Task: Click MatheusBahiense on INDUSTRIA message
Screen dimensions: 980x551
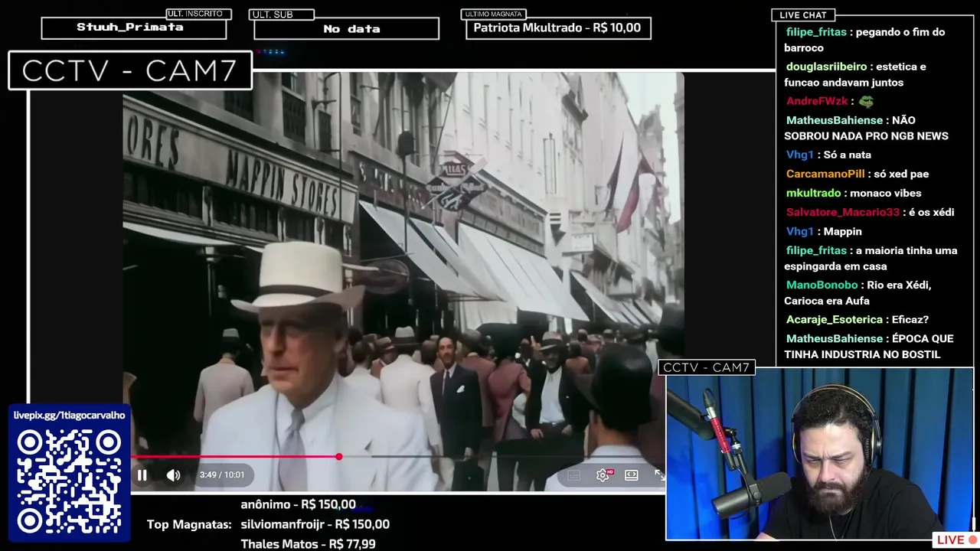Action: (835, 338)
